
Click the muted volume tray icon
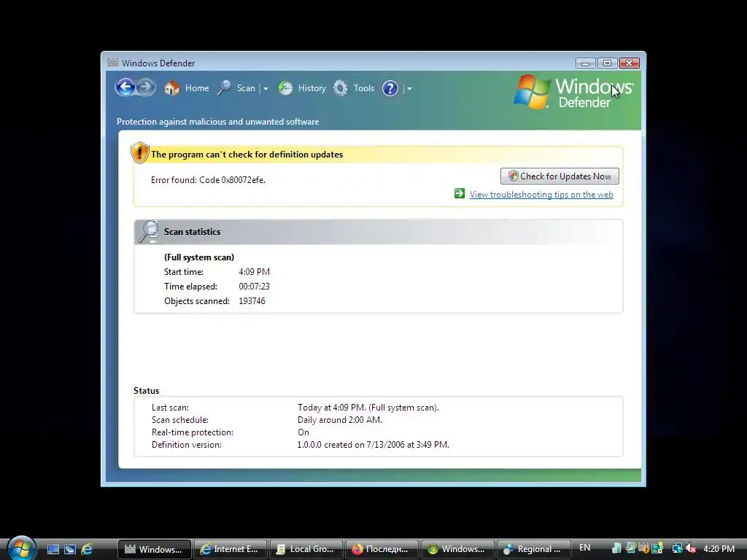click(691, 548)
